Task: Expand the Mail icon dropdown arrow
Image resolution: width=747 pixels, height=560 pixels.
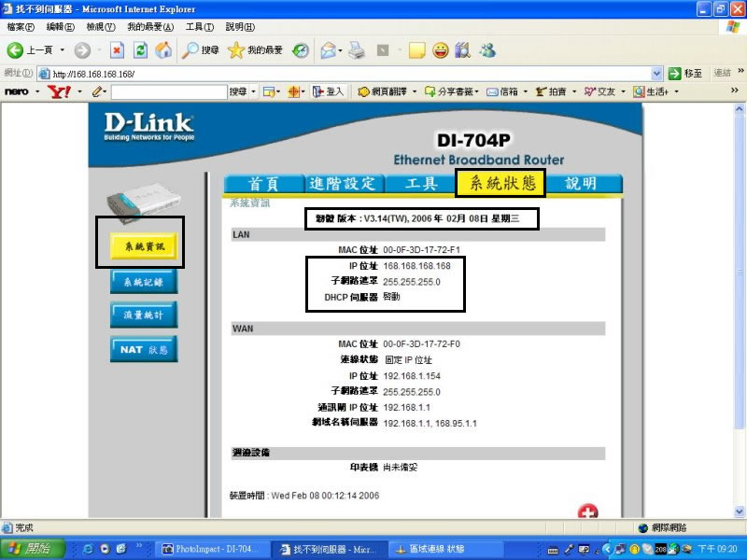Action: click(340, 50)
